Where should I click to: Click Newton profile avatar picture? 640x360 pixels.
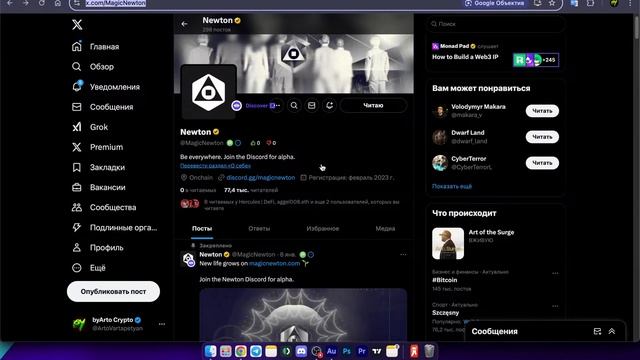209,93
